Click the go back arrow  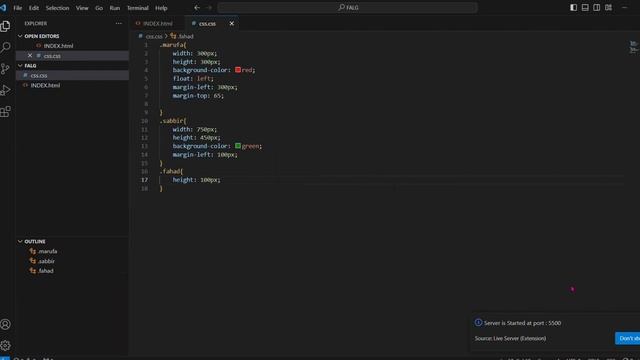click(x=197, y=7)
